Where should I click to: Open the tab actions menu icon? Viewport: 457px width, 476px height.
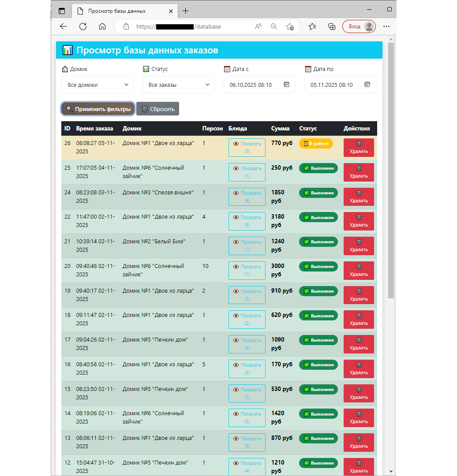62,11
